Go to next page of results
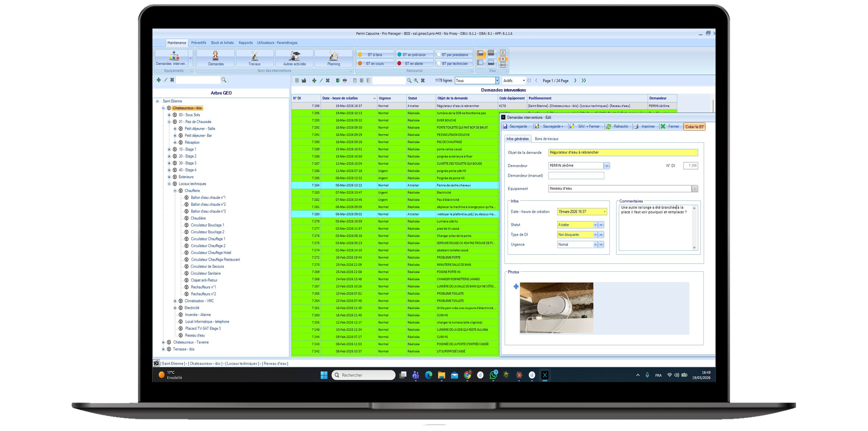Image resolution: width=868 pixels, height=431 pixels. 575,81
